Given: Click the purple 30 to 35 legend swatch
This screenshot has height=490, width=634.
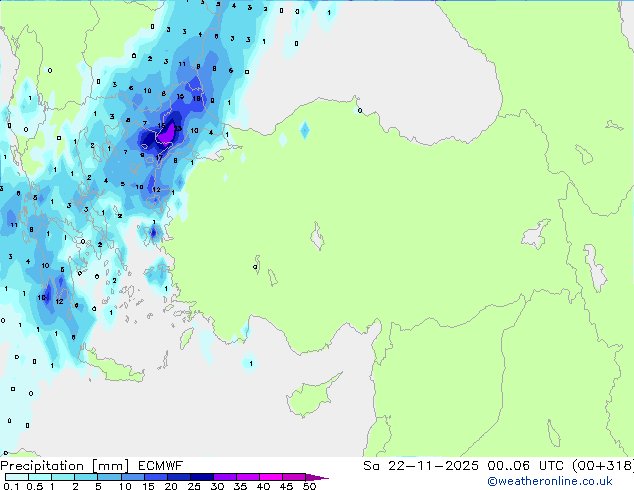Looking at the screenshot, I should [225, 477].
